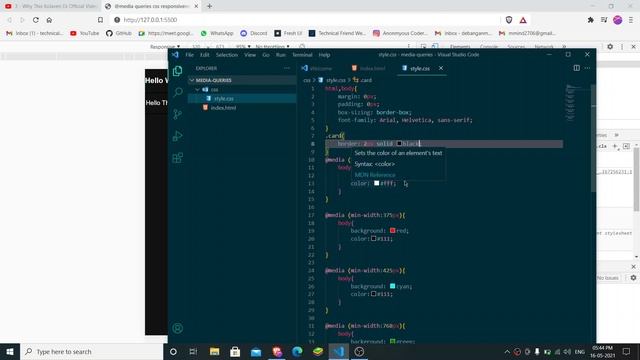The height and width of the screenshot is (360, 640).
Task: Open the Responsive device dropdown
Action: pyautogui.click(x=165, y=47)
